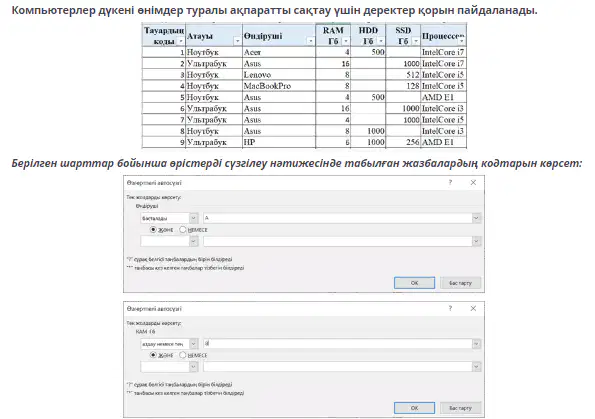Select the ЖӘНЕ radio button in Өндіруші dialog
The height and width of the screenshot is (419, 595).
tap(153, 230)
